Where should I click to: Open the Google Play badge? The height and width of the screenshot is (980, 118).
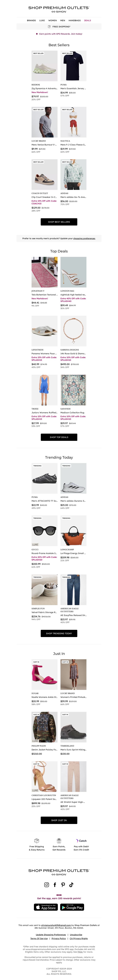(x=72, y=907)
